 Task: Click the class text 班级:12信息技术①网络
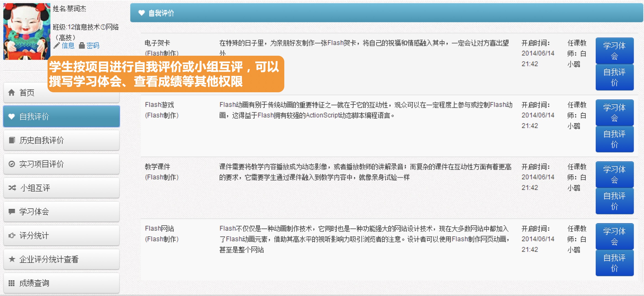(86, 27)
